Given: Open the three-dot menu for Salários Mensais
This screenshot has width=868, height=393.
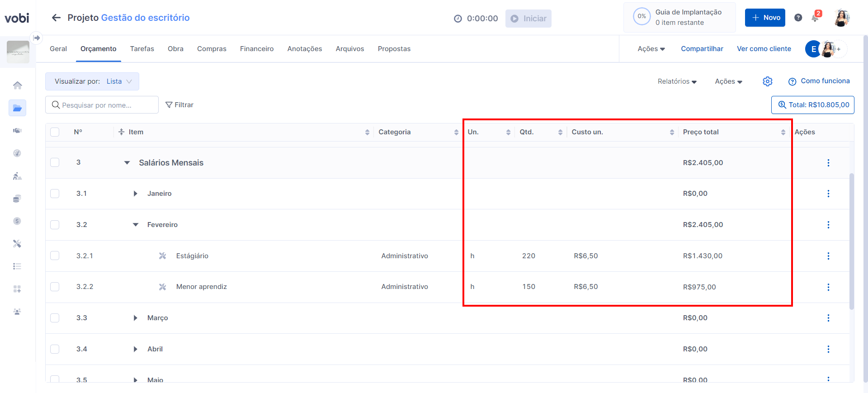Looking at the screenshot, I should [x=828, y=163].
